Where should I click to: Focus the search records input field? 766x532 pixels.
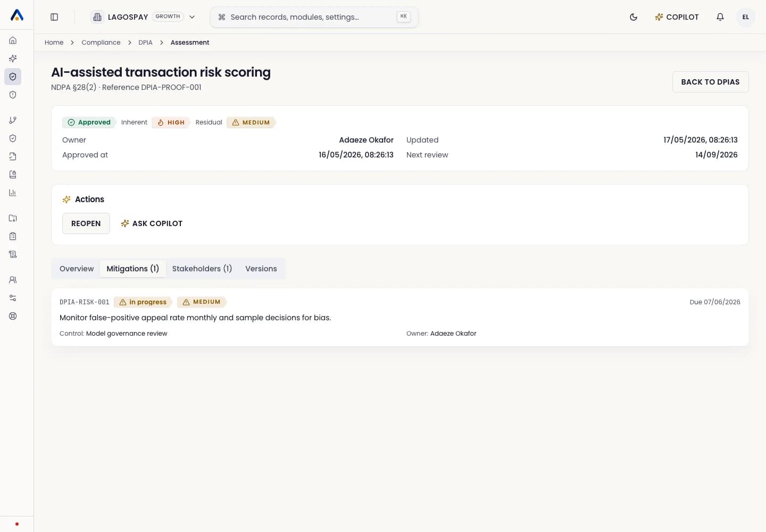pyautogui.click(x=314, y=17)
